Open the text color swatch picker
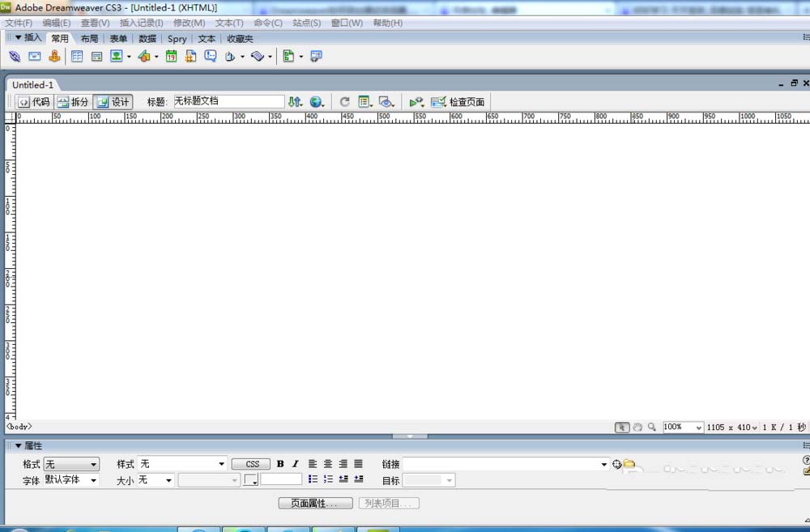This screenshot has height=532, width=810. coord(251,480)
